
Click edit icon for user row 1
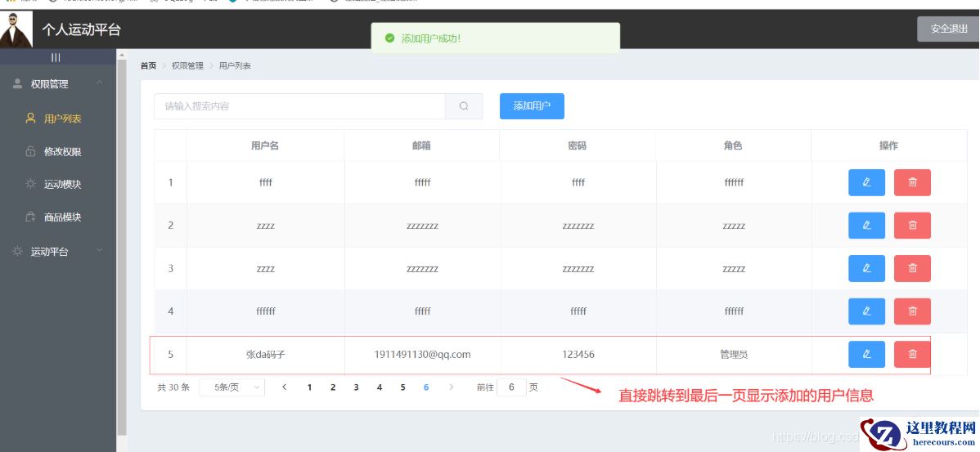[x=866, y=183]
